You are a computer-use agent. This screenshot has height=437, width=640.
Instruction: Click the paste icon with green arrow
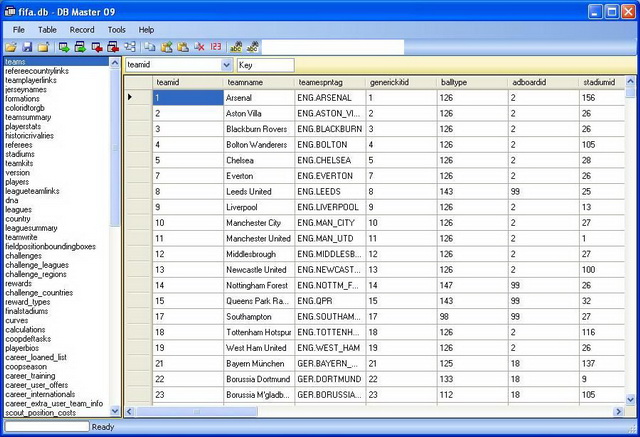pos(167,47)
